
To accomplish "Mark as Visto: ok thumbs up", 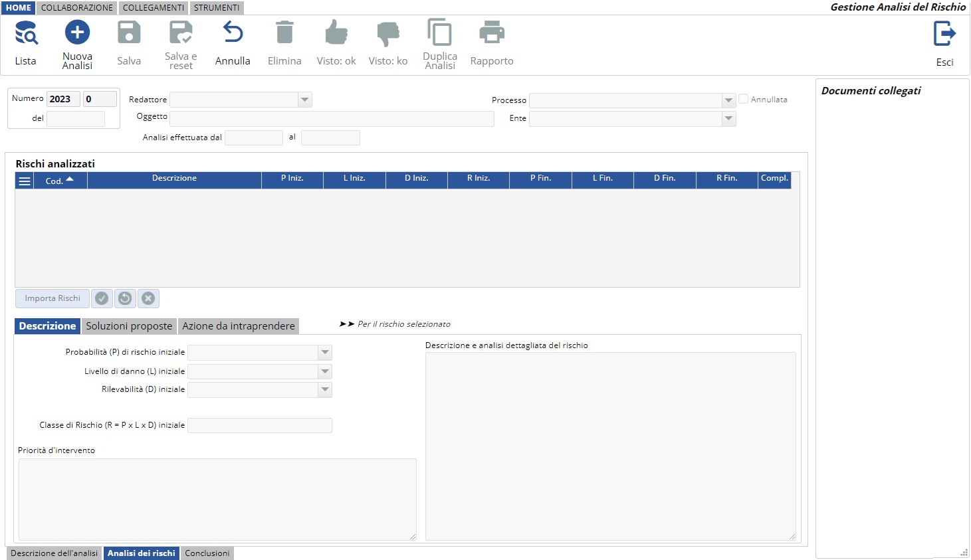I will point(336,33).
